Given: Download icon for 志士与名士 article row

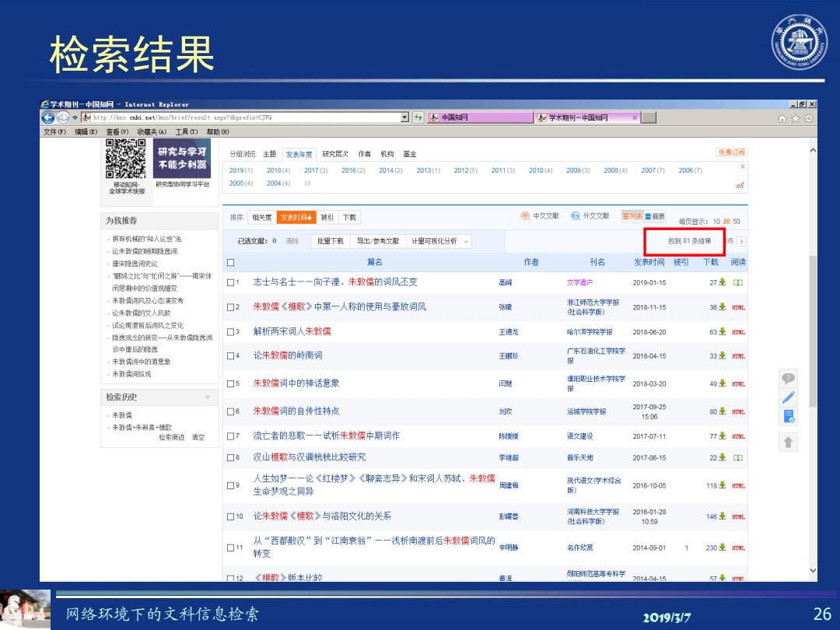Looking at the screenshot, I should coord(722,282).
